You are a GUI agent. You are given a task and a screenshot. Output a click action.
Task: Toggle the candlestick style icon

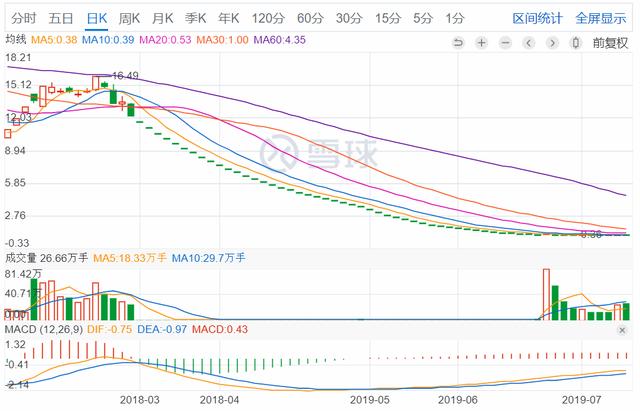pyautogui.click(x=576, y=43)
